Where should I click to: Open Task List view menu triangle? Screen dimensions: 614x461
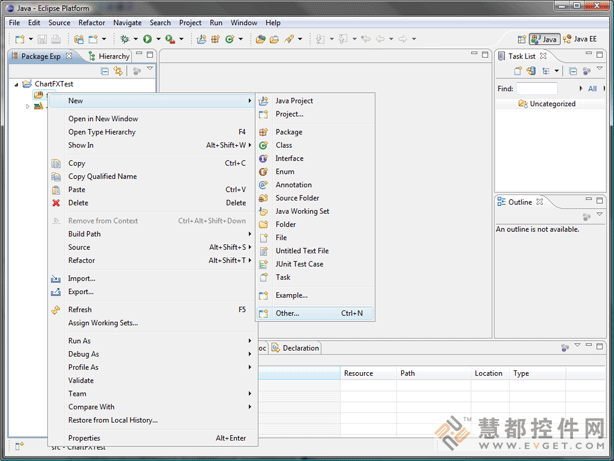click(x=600, y=69)
